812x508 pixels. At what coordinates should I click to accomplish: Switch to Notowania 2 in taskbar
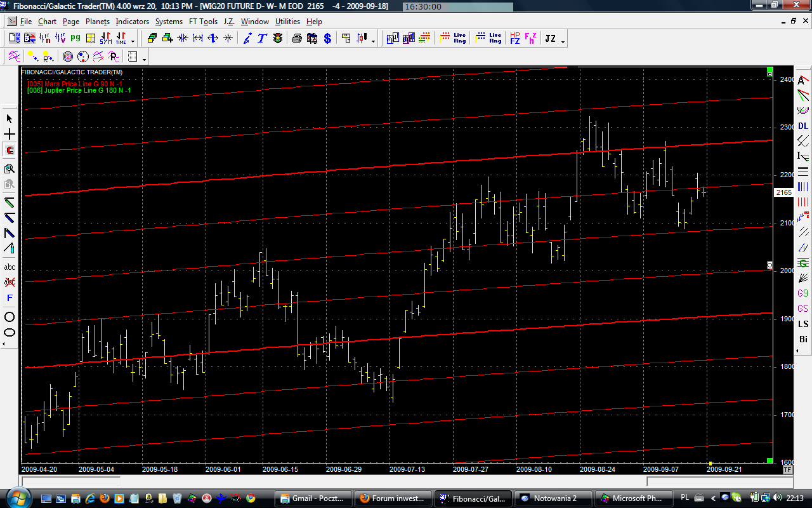coord(553,498)
